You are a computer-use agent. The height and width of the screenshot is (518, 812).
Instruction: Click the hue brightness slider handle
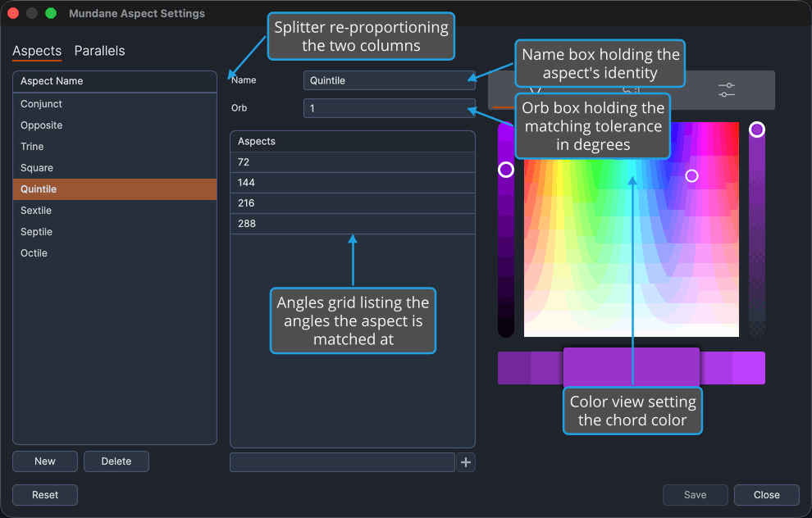[506, 170]
